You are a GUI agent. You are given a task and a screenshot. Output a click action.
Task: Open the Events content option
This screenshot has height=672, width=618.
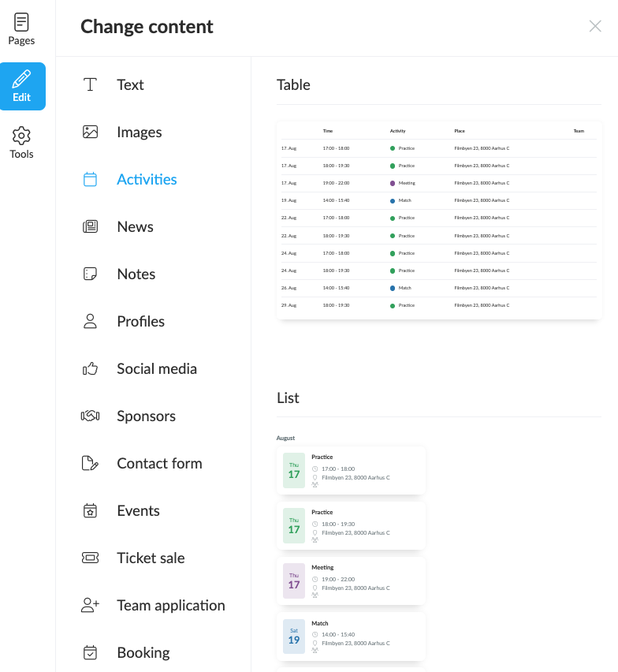(x=138, y=511)
